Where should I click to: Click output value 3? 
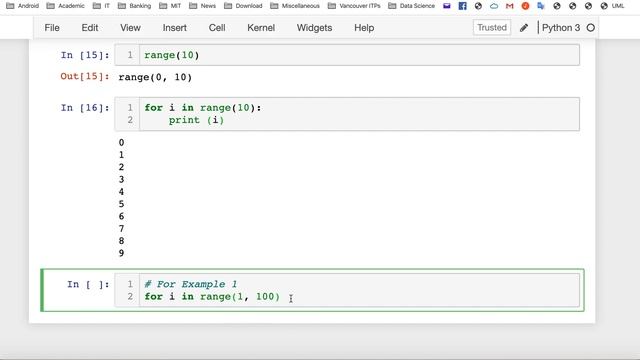pyautogui.click(x=121, y=179)
